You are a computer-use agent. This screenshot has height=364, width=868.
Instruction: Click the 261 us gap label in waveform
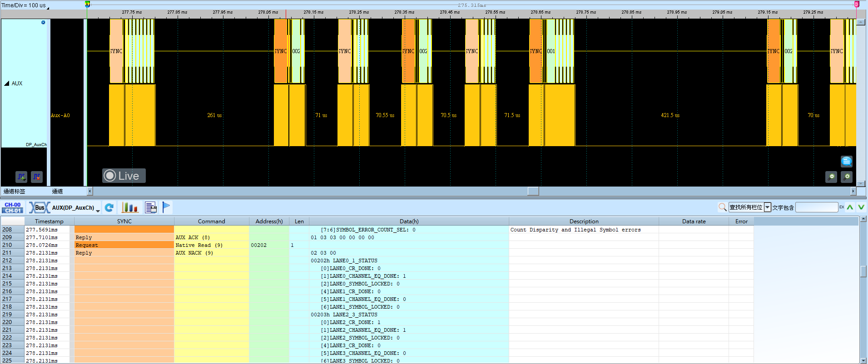[214, 115]
